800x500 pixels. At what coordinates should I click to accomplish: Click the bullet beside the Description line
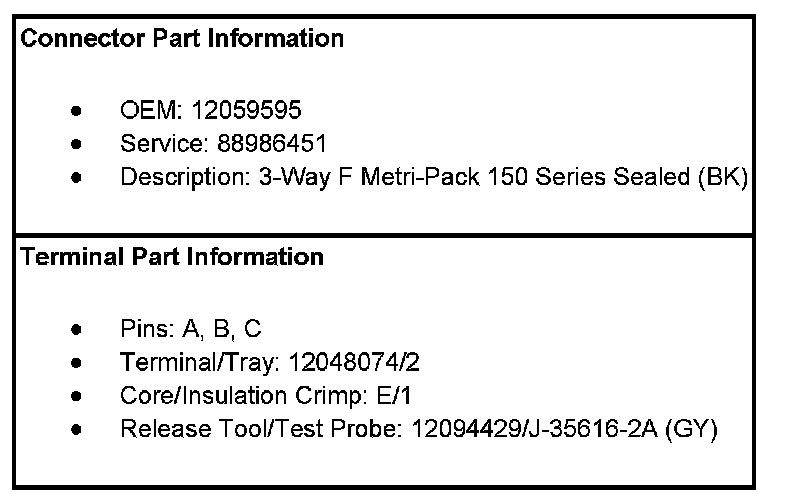click(x=77, y=178)
